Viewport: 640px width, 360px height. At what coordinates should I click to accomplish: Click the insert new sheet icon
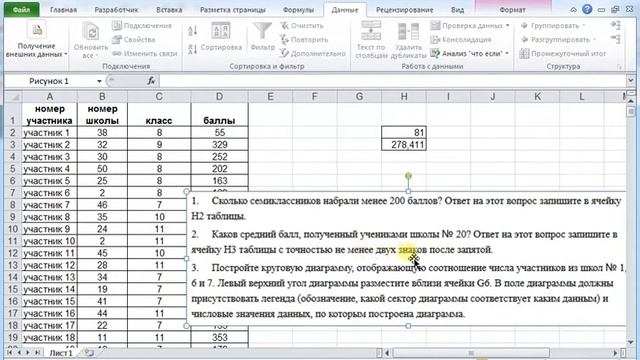tap(89, 352)
